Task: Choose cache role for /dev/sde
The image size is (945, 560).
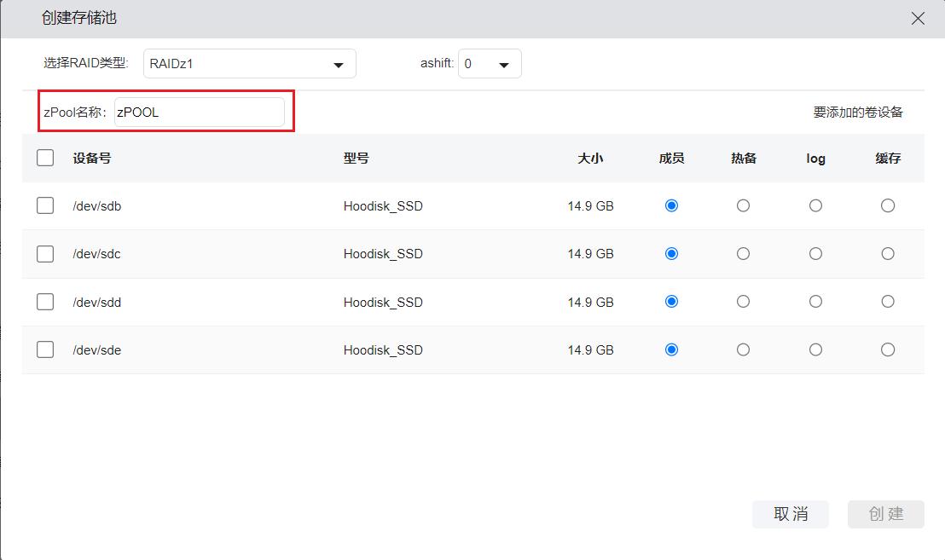Action: point(888,349)
